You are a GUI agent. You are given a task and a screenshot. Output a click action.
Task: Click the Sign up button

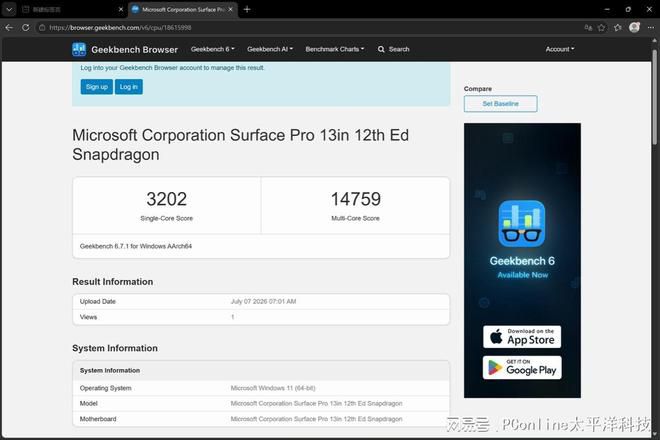click(x=97, y=87)
